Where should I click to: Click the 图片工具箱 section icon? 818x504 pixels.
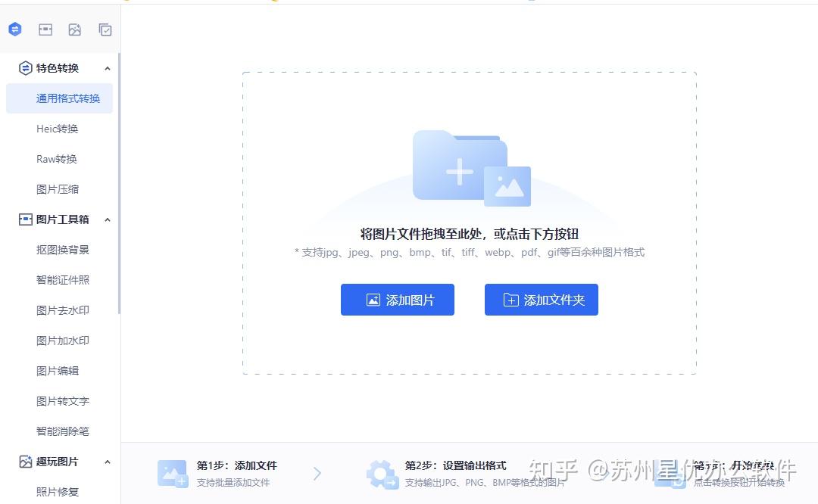coord(24,219)
